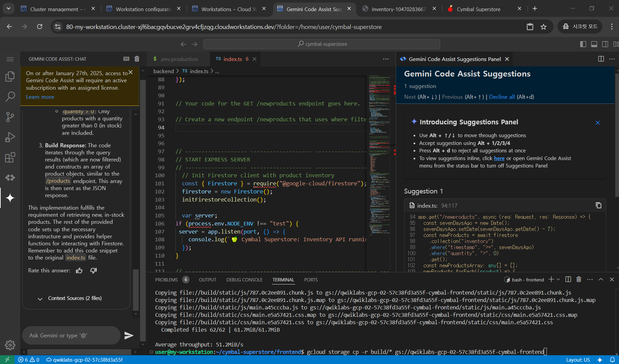Open the Manage gear in activity bar
This screenshot has width=619, height=364.
10,345
